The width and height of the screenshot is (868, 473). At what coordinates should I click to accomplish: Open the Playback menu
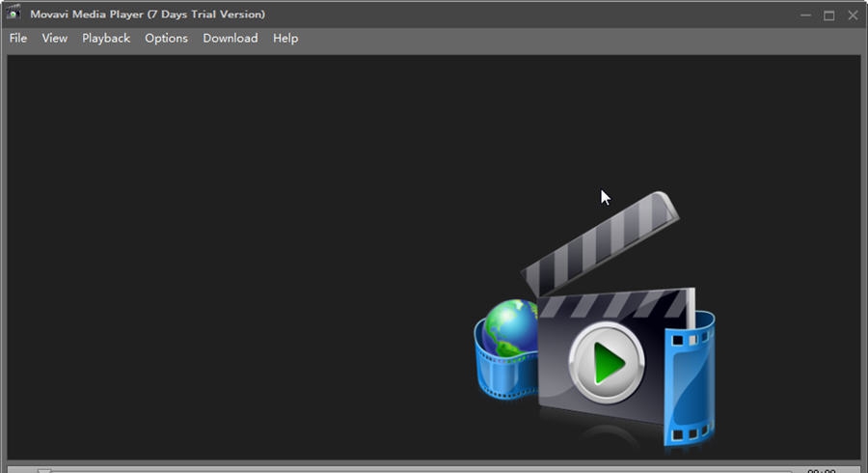[106, 39]
